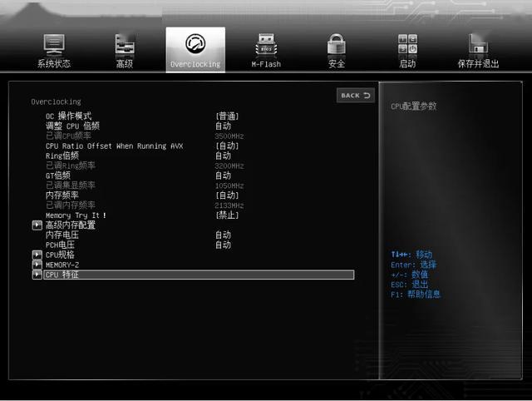Click the F1: 帮助信息 hint
Screen dimensions: 532x401
pyautogui.click(x=416, y=294)
